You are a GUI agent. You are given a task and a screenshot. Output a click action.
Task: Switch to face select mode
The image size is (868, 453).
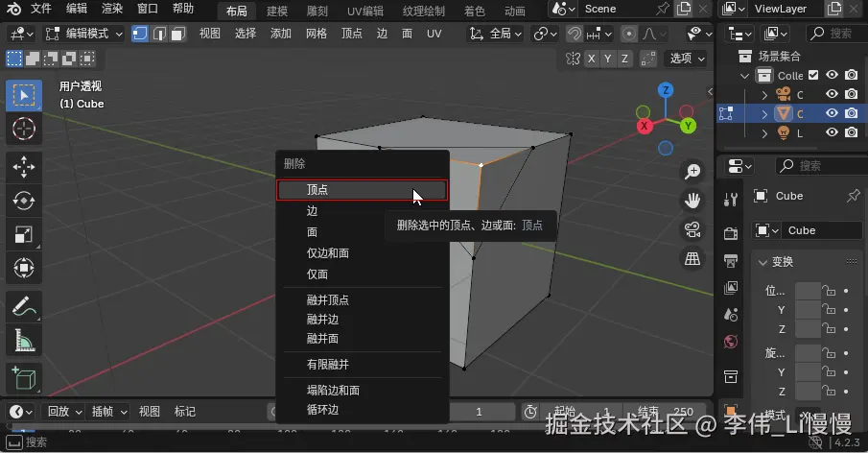click(x=177, y=34)
